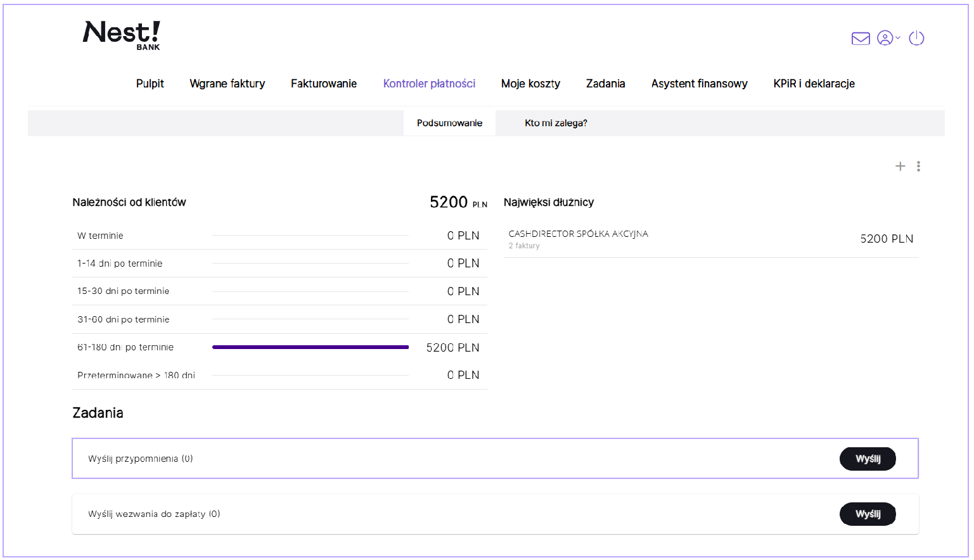Switch to Podsumowanie tab
Image resolution: width=974 pixels, height=560 pixels.
click(449, 123)
